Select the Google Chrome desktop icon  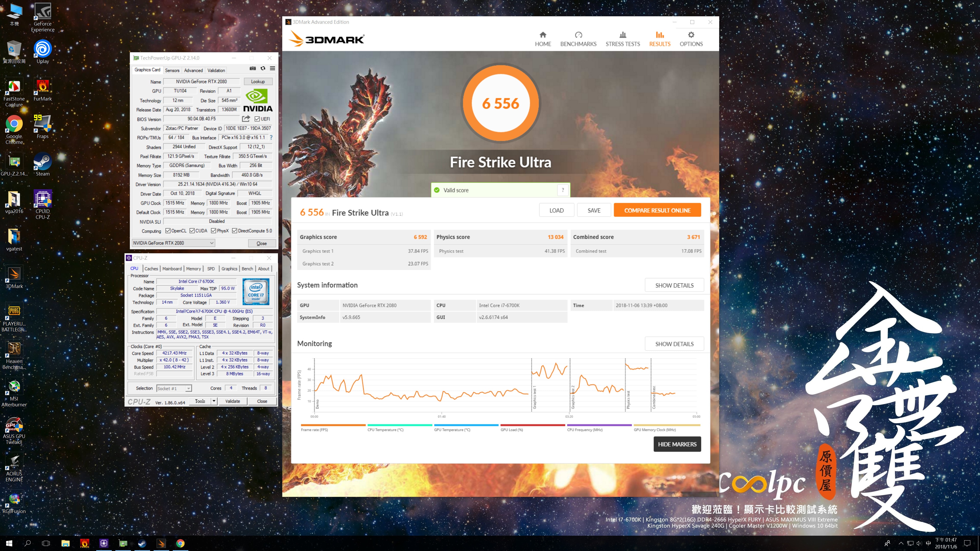point(14,130)
